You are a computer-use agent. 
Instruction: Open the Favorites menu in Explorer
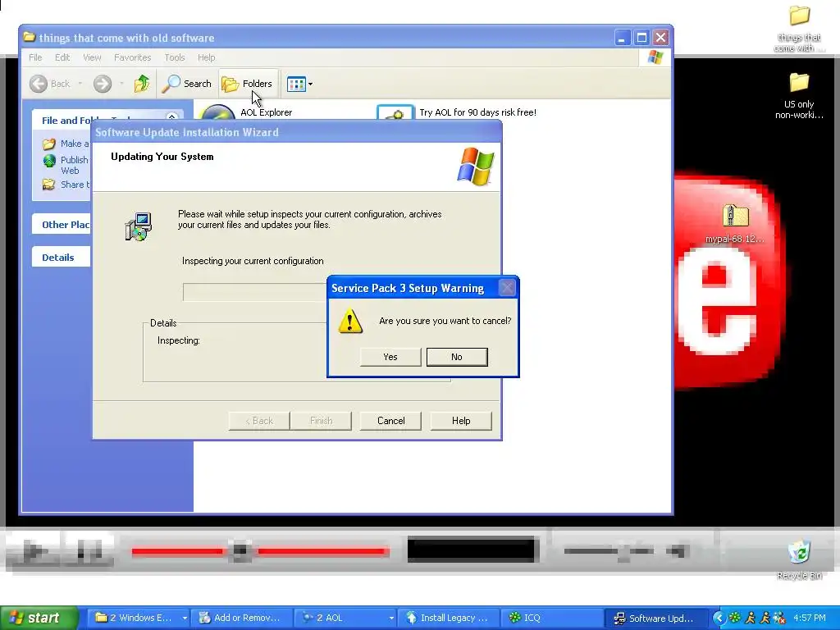click(x=132, y=57)
